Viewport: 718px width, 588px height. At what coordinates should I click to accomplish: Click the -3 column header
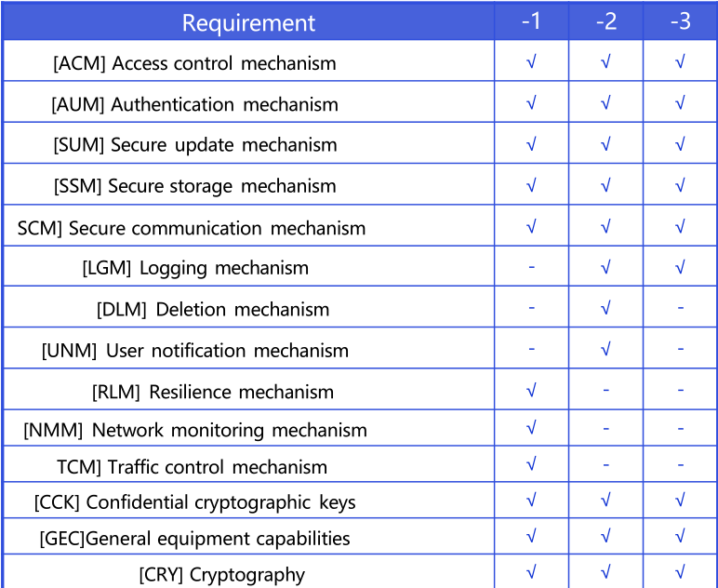(x=680, y=21)
